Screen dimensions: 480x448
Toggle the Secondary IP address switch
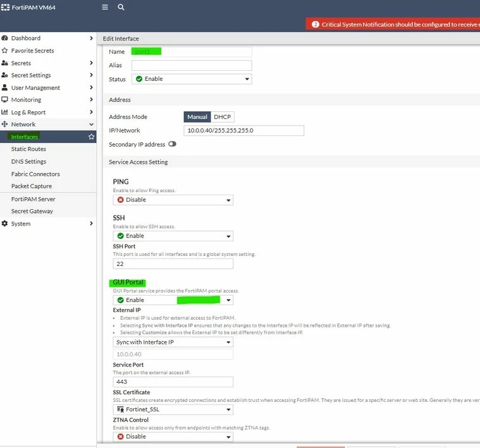(x=173, y=144)
